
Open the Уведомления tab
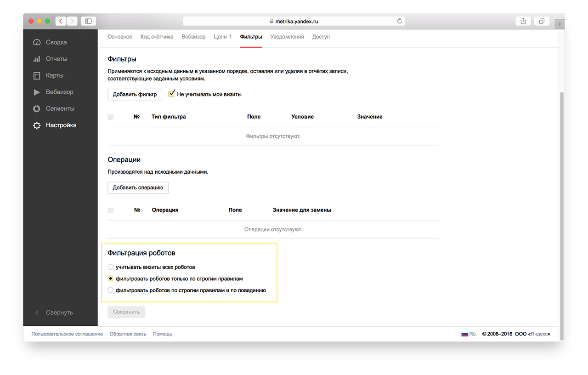[x=287, y=37]
